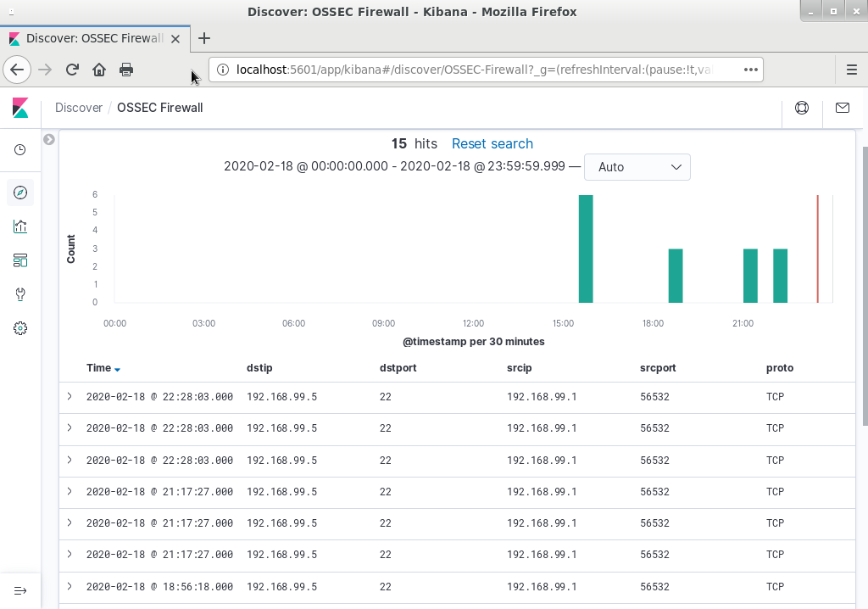Reload the current page

[72, 70]
